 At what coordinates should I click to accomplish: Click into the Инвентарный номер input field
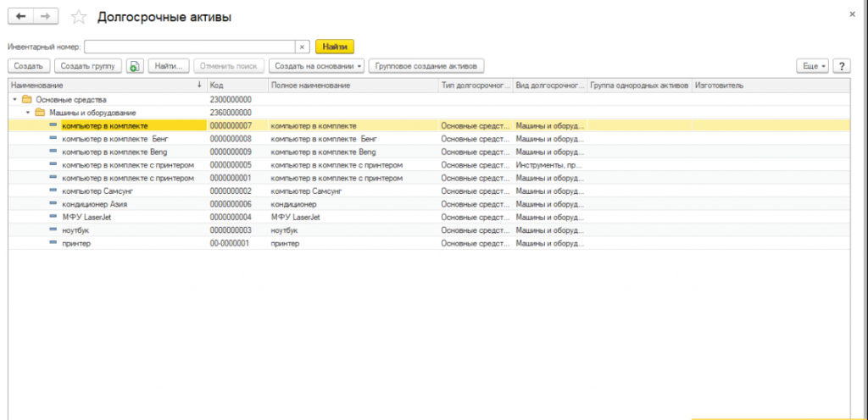[189, 47]
